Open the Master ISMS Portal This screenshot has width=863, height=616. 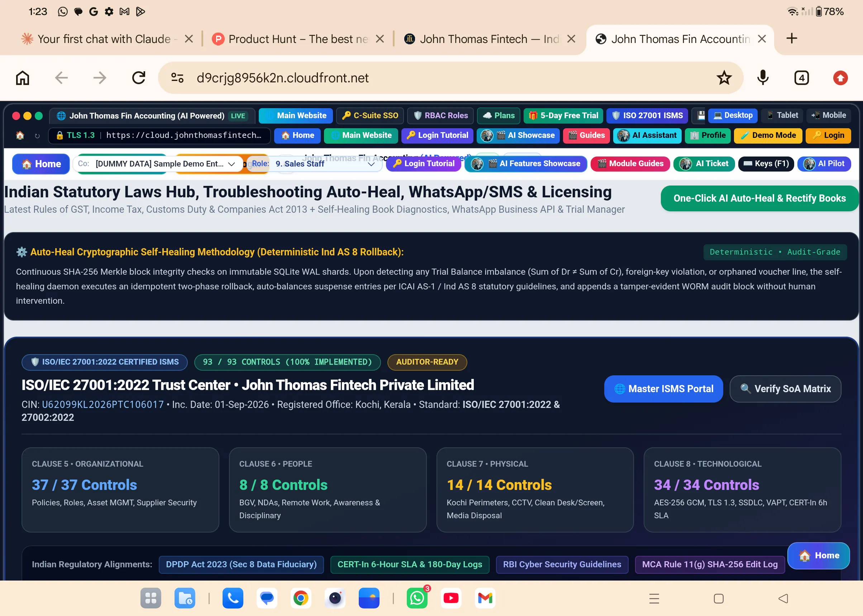coord(663,389)
